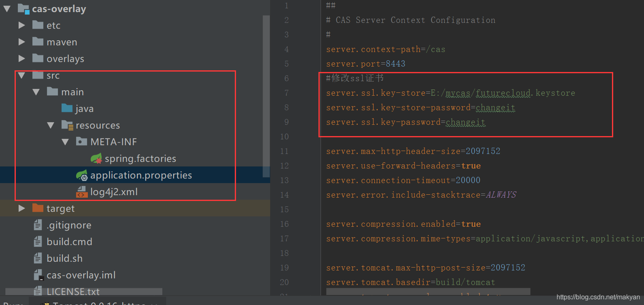This screenshot has width=644, height=305.
Task: Open build.sh file
Action: point(65,258)
